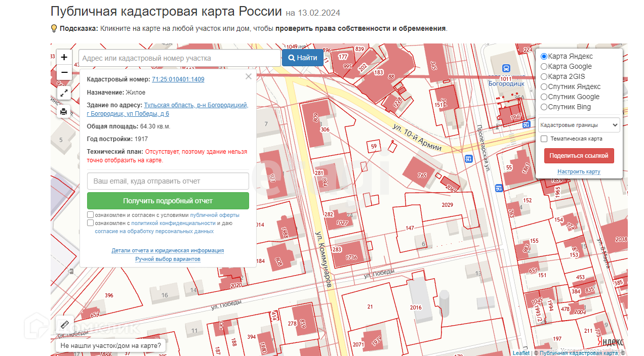Click Богородицк station label
644x356 pixels.
click(506, 84)
